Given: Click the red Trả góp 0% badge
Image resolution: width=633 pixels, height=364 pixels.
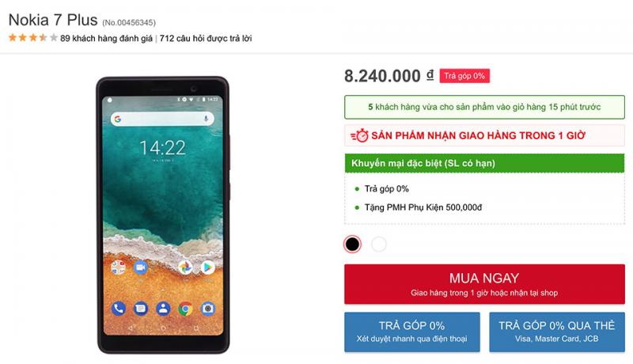Looking at the screenshot, I should (464, 76).
